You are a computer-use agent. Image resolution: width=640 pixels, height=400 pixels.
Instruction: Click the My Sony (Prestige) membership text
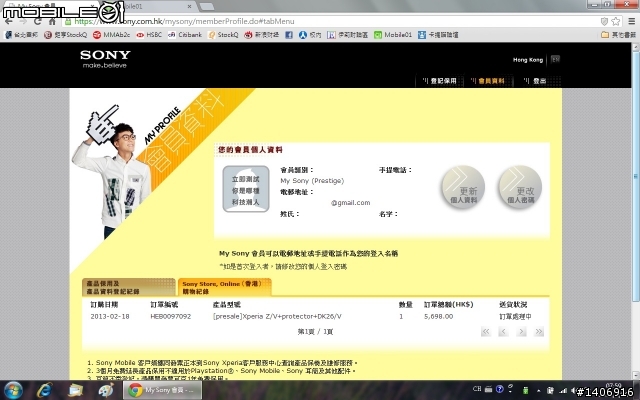(312, 181)
